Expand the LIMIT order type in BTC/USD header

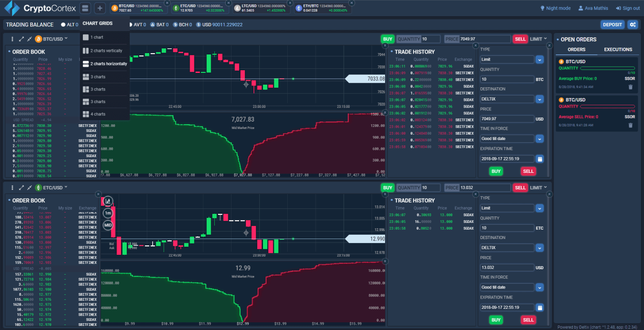539,39
